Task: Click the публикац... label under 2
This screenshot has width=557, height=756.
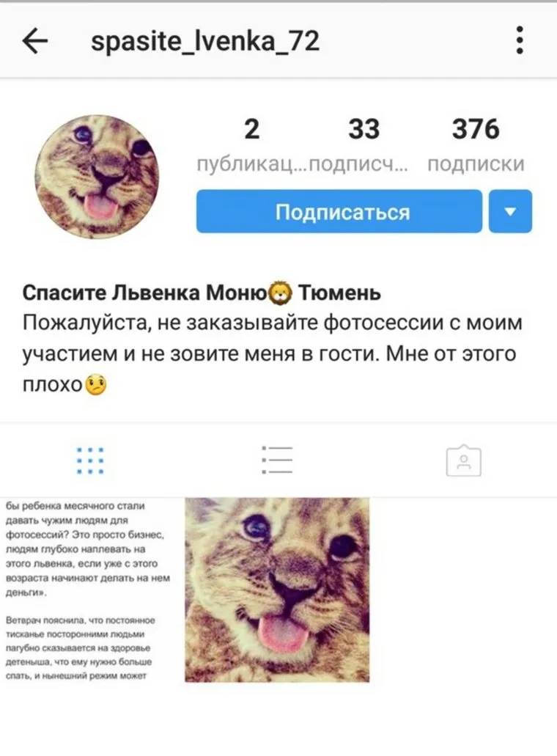Action: [x=251, y=164]
